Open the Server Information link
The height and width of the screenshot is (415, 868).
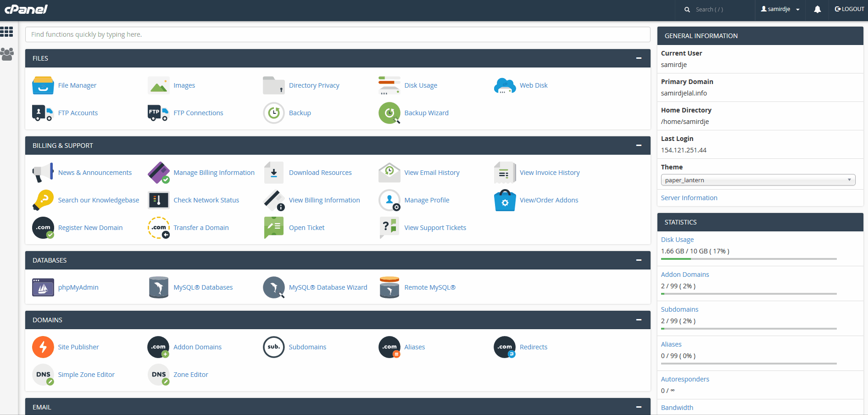(689, 198)
